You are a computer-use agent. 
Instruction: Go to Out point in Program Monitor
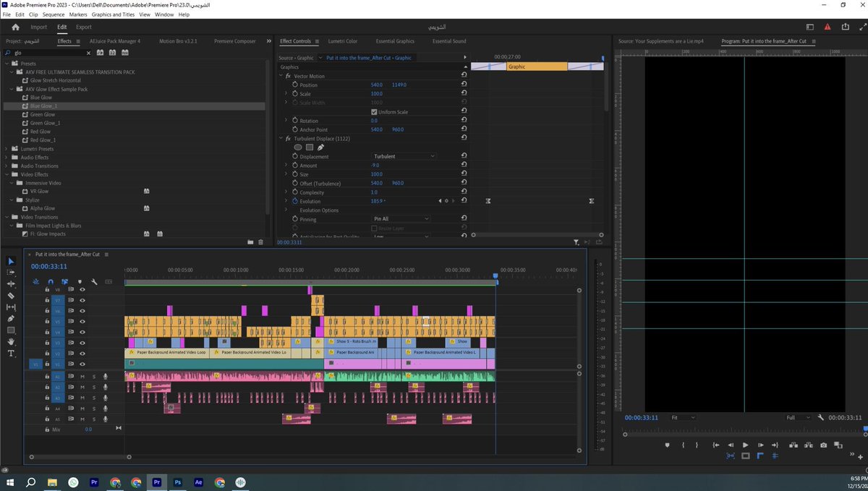(x=775, y=445)
